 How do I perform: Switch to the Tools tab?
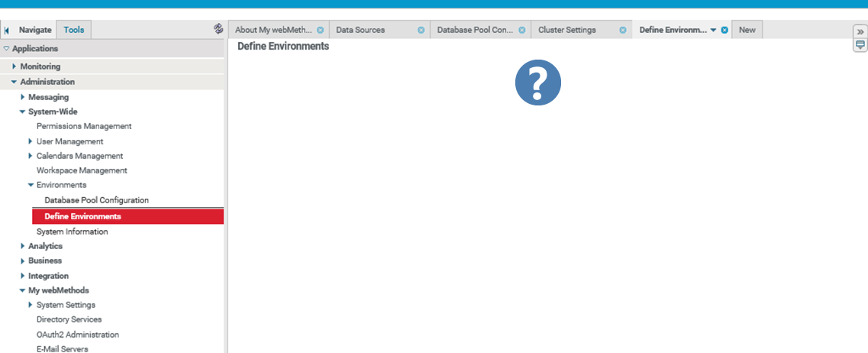(x=73, y=30)
